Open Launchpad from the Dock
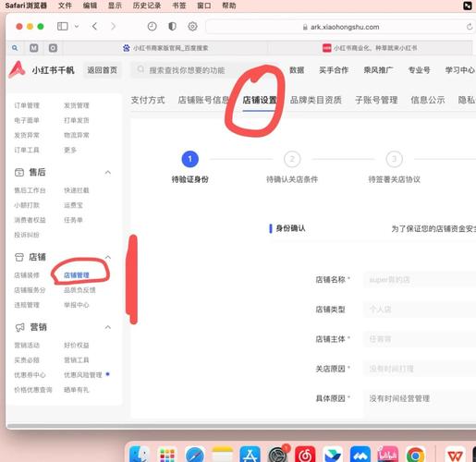This screenshot has width=476, height=462. (x=167, y=455)
